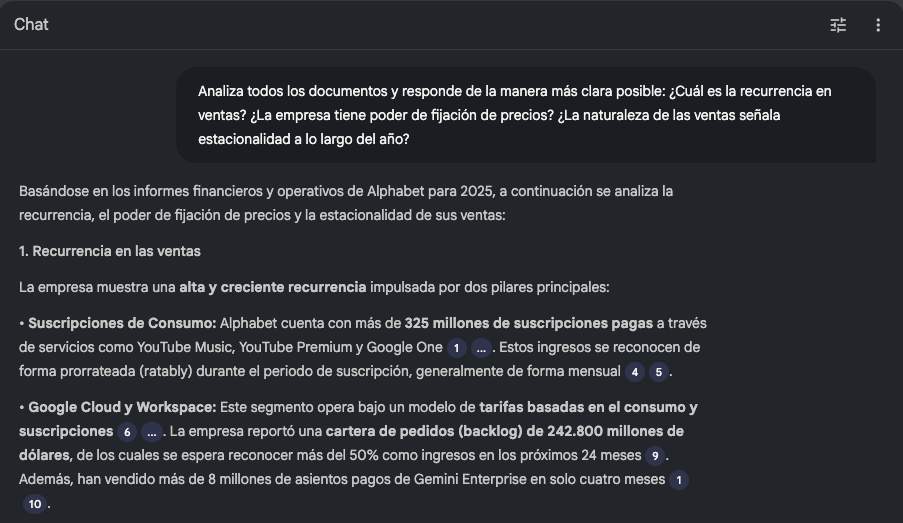Click the intro paragraph starting "Basándose en los informes"
The image size is (903, 523).
pyautogui.click(x=346, y=202)
